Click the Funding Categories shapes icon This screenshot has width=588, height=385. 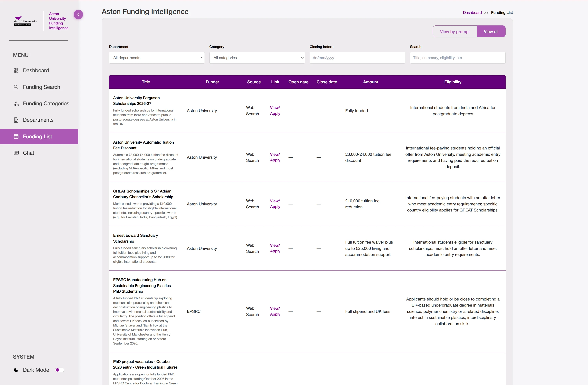click(16, 104)
